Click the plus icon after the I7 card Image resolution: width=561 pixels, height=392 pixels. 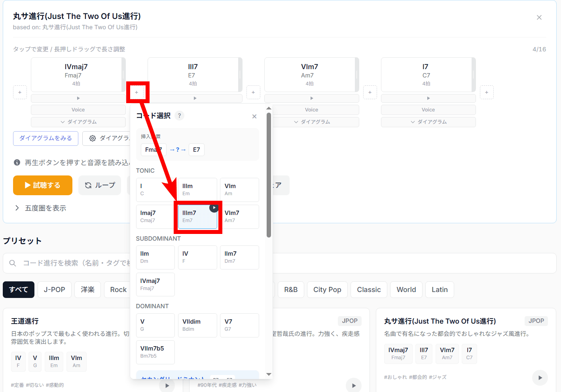coord(487,92)
